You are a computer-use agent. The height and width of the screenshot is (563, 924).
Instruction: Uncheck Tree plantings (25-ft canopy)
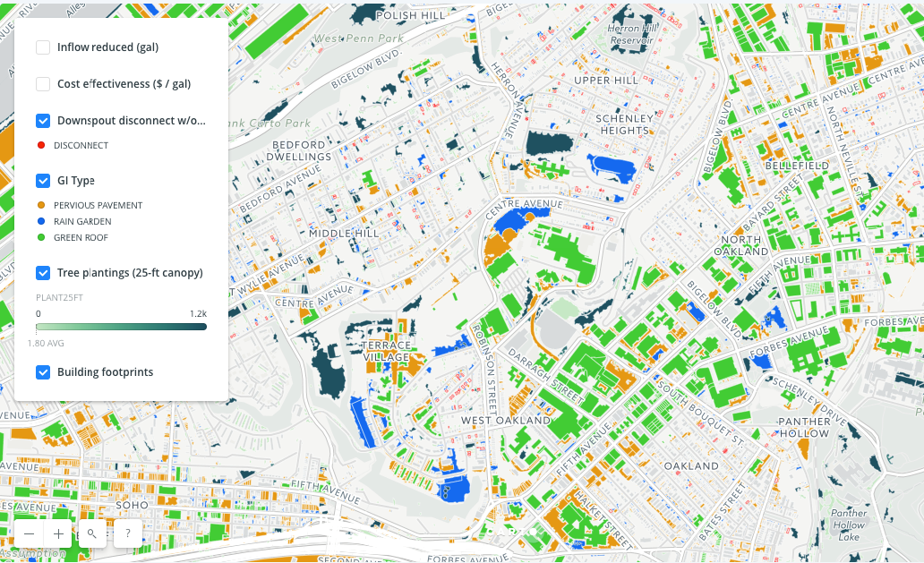43,273
